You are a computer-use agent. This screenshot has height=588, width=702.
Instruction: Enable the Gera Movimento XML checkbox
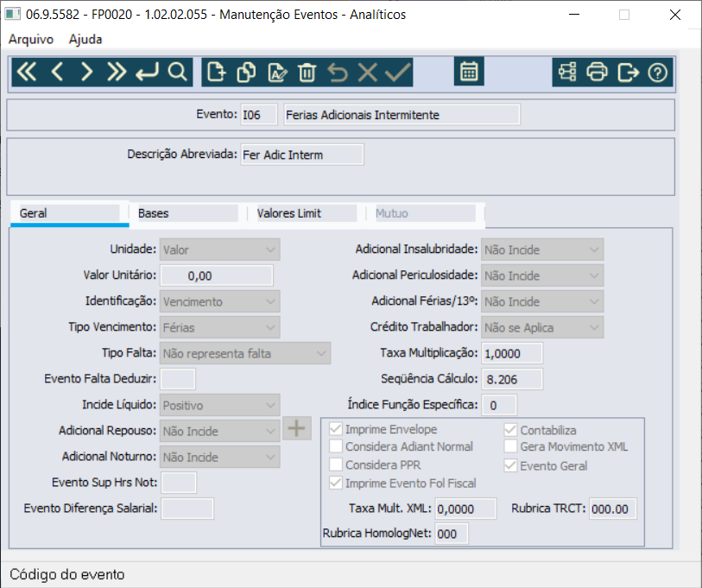pos(510,446)
